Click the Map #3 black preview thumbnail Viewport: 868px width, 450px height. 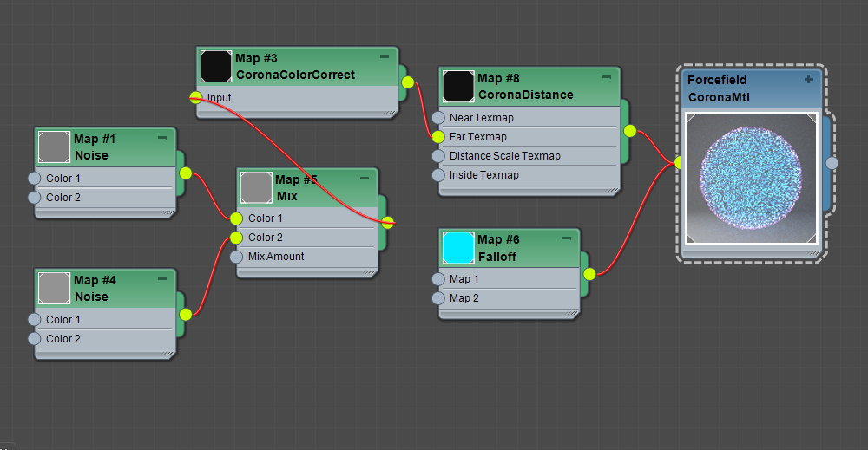point(216,67)
